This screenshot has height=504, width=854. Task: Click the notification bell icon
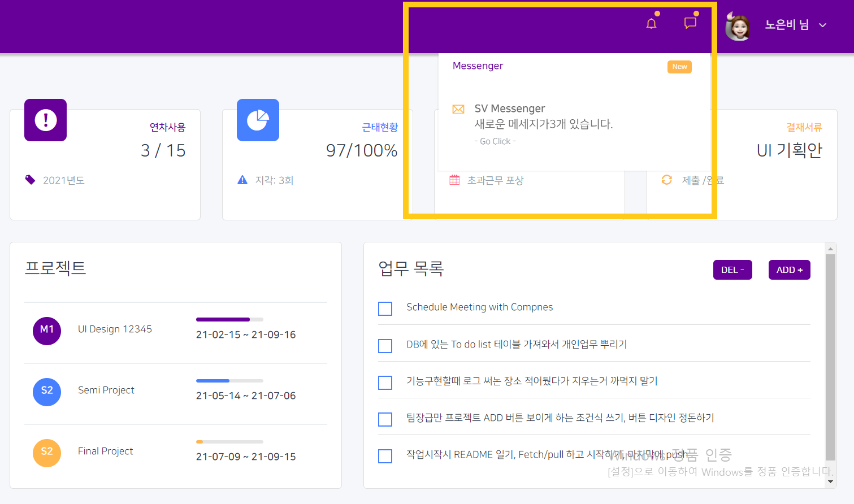click(x=651, y=24)
